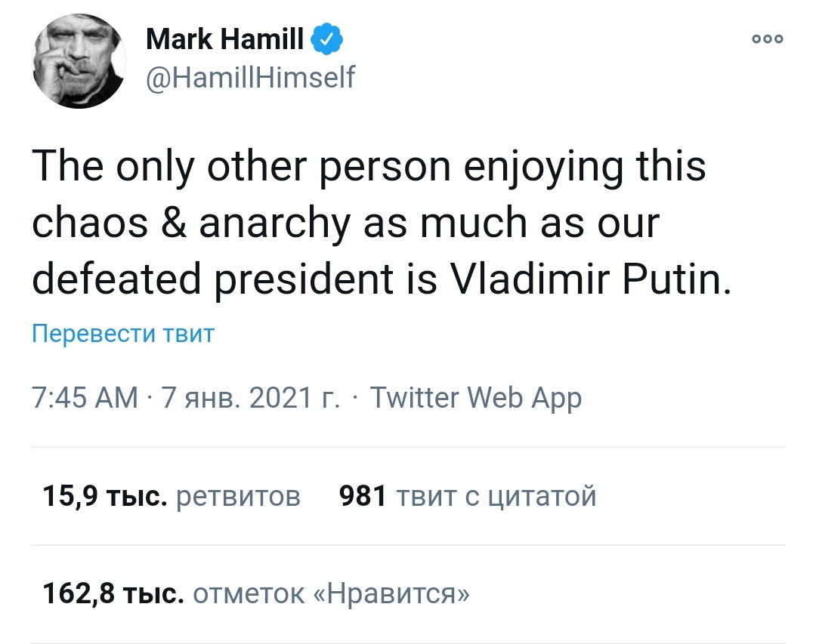Screen dimensions: 816x644
Task: Click the 'chaos & anarchy' tweet text
Action: click(191, 223)
